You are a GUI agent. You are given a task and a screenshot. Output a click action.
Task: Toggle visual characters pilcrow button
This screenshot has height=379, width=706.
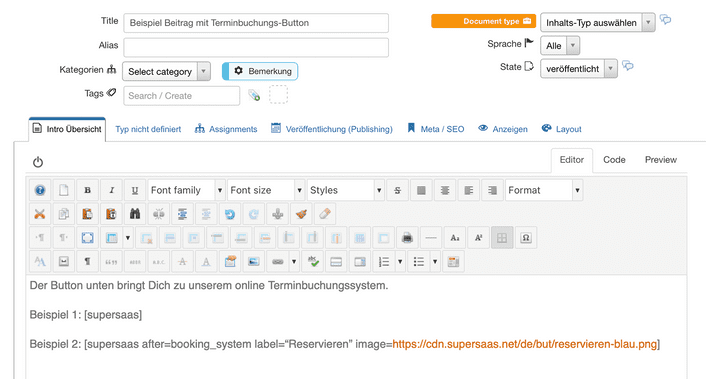87,262
